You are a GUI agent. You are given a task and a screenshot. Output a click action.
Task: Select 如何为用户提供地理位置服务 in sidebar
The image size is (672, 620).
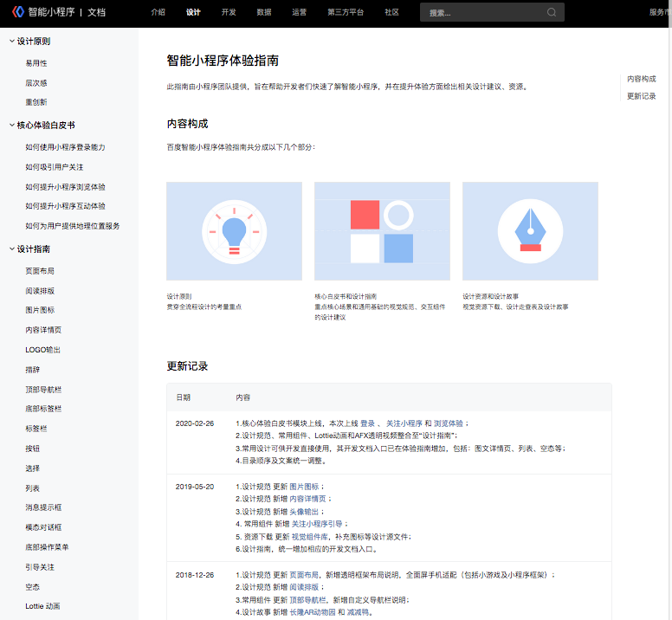(x=73, y=226)
